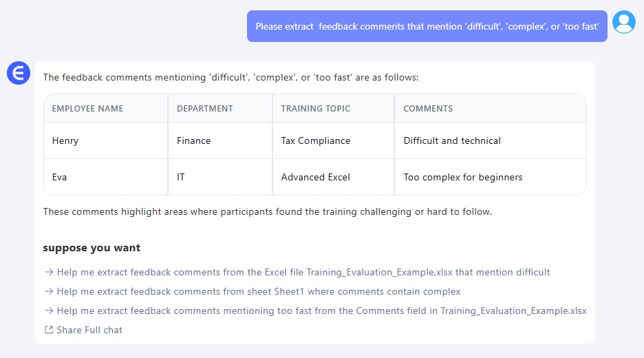
Task: Click the Tax Compliance topic cell
Action: click(x=315, y=141)
